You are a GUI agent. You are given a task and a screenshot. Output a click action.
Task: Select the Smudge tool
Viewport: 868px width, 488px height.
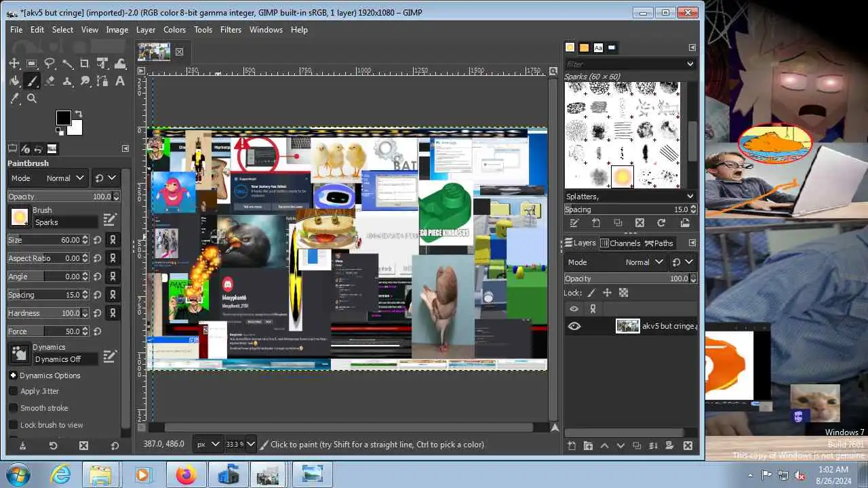pyautogui.click(x=85, y=81)
